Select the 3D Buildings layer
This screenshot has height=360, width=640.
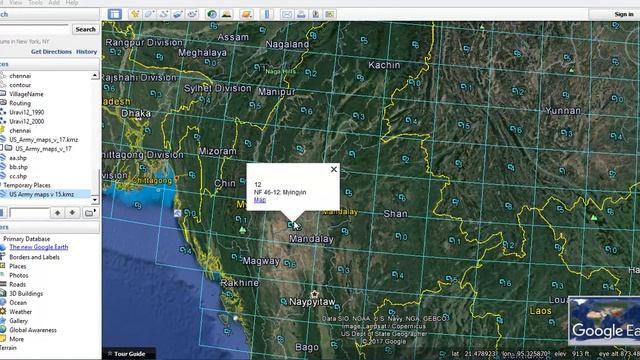click(26, 293)
